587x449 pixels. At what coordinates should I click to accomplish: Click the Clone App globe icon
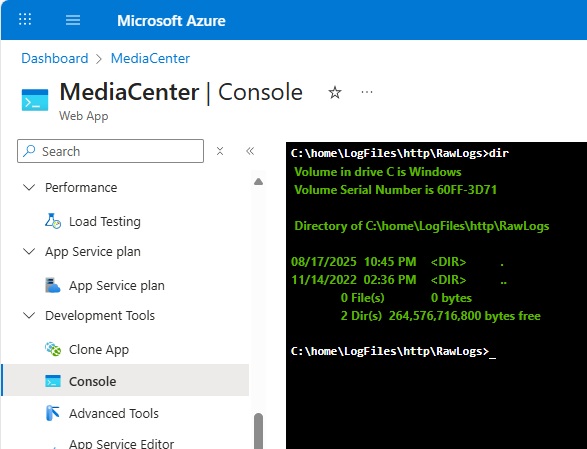pyautogui.click(x=53, y=349)
